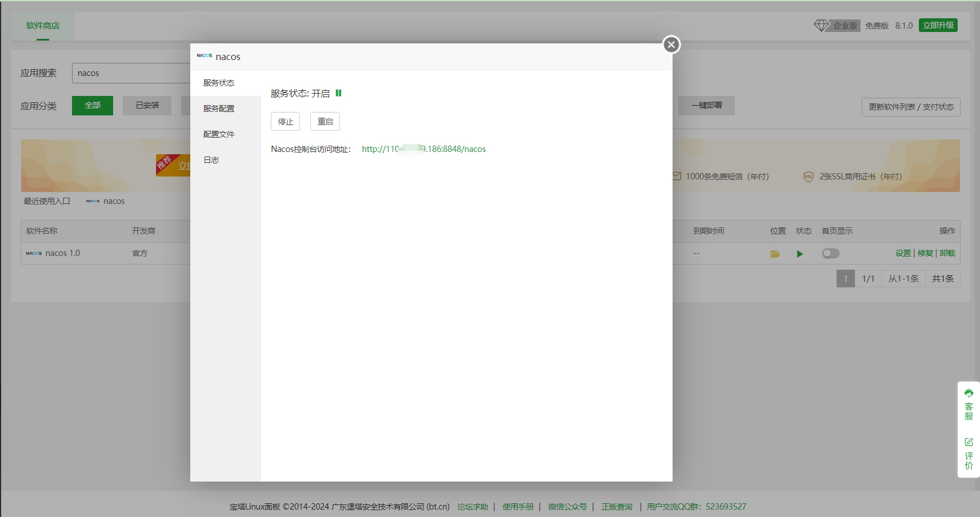Open the 配置文件 tab
Screen dimensions: 980x517
[x=226, y=134]
